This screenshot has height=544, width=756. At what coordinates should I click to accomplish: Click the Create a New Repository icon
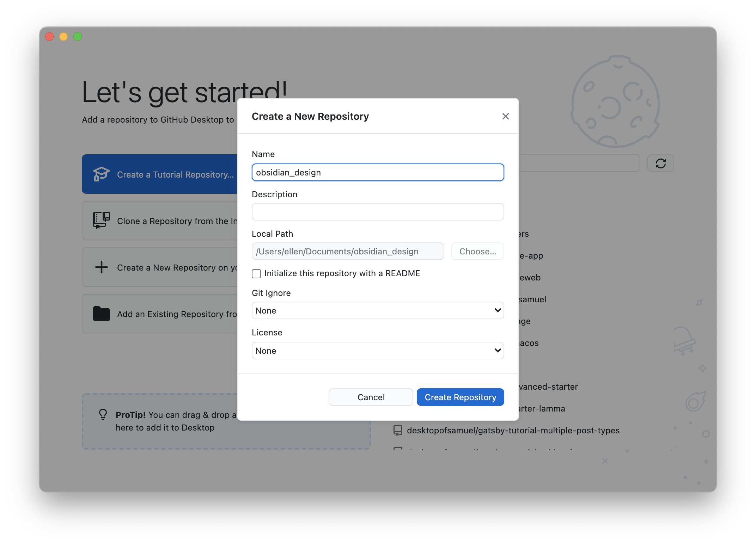[x=101, y=267]
